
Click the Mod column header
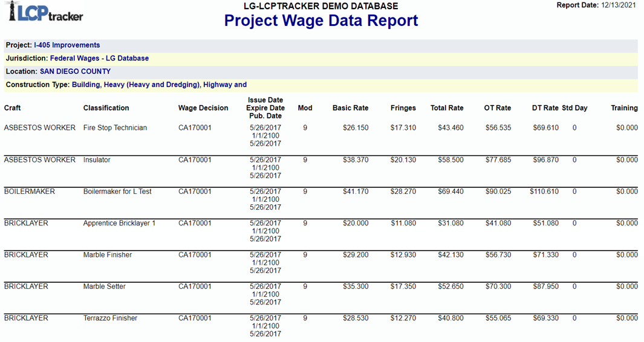click(x=305, y=108)
